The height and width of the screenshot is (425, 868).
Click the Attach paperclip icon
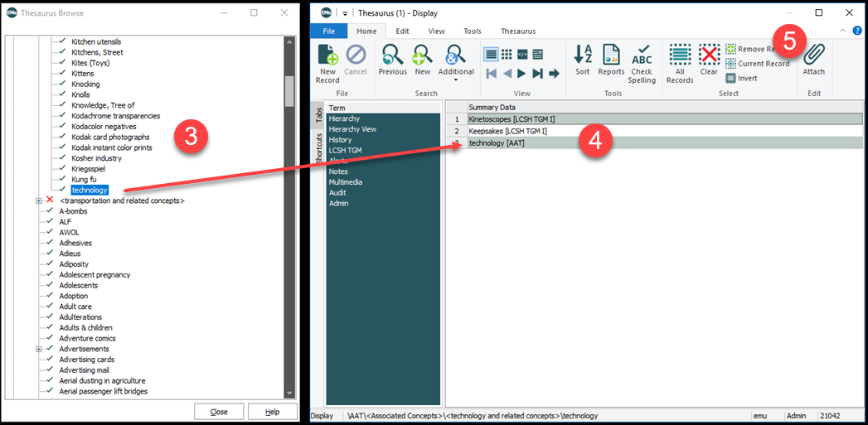pos(813,55)
